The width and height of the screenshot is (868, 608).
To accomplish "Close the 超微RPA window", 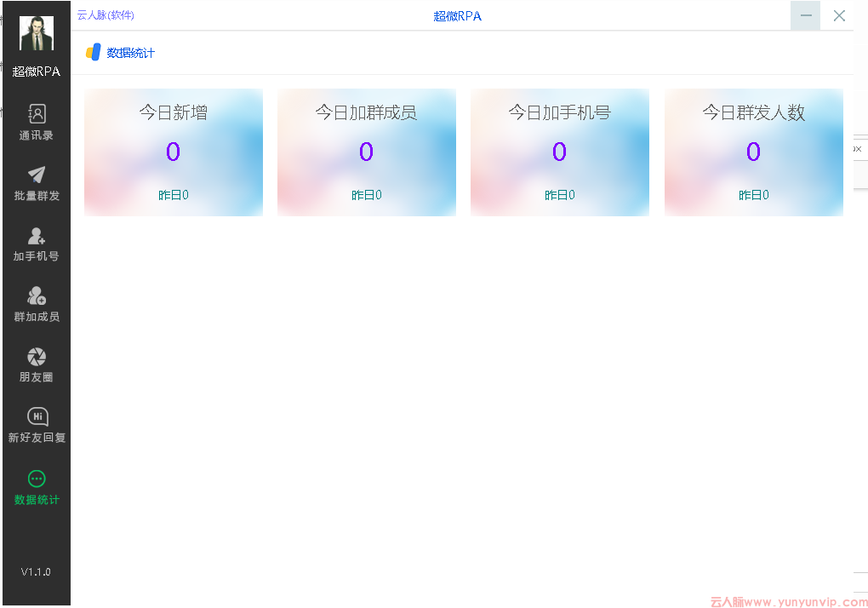I will [x=839, y=15].
